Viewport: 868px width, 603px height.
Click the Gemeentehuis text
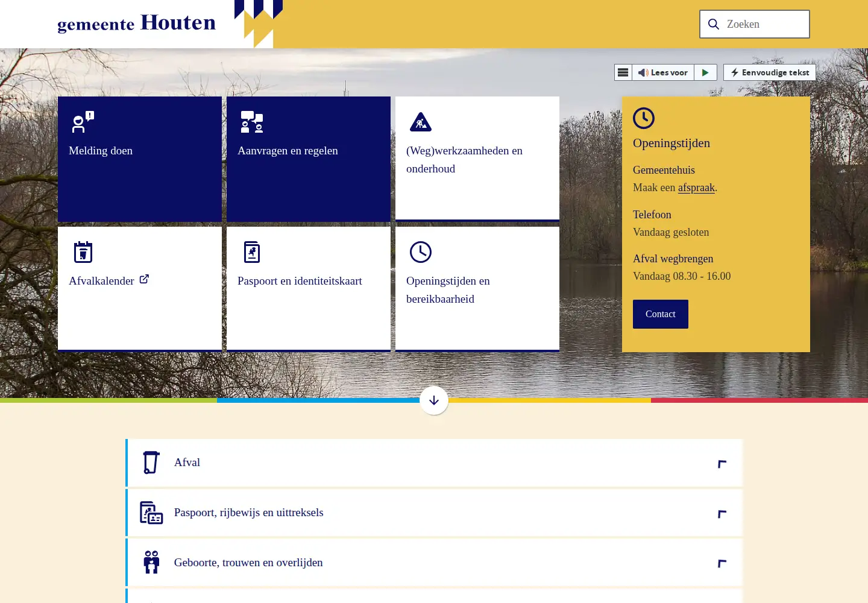tap(664, 170)
